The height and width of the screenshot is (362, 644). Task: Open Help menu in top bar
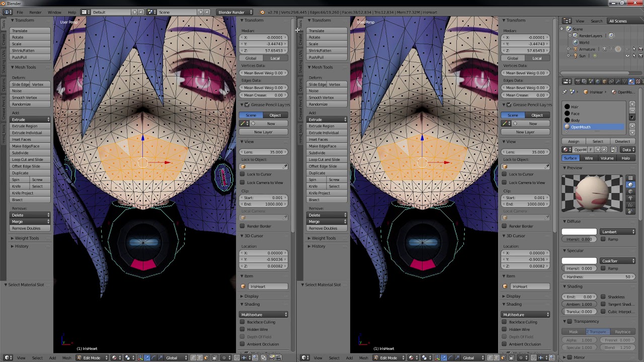pyautogui.click(x=72, y=12)
